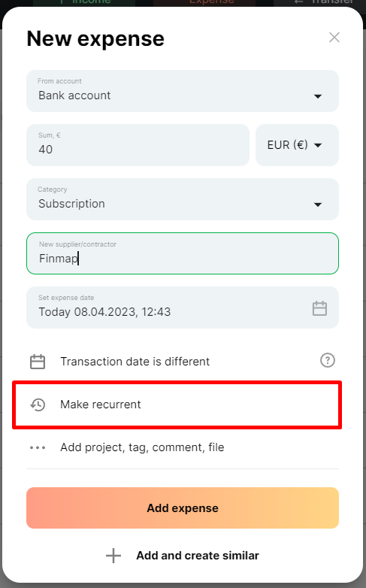This screenshot has height=588, width=366.
Task: Close the New expense dialog
Action: tap(334, 37)
